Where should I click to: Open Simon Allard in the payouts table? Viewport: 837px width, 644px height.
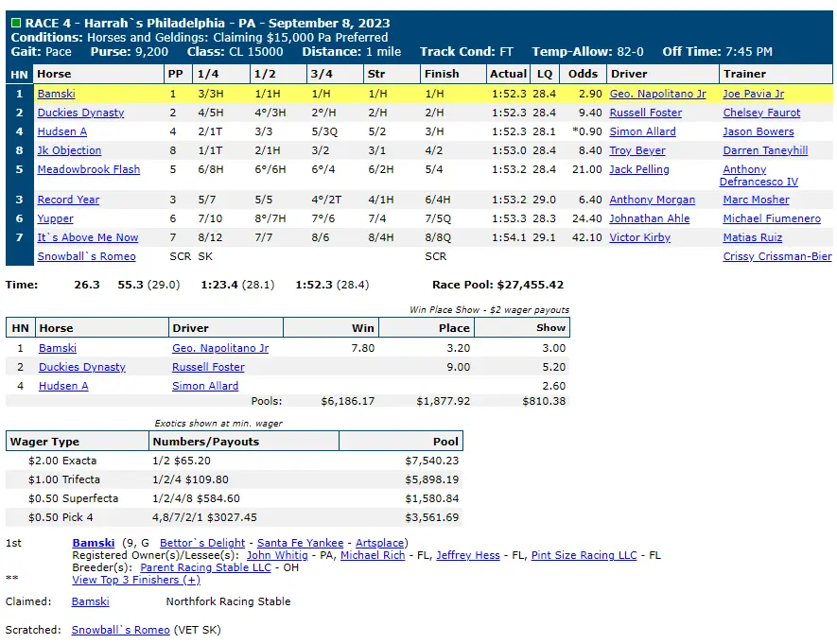click(x=205, y=386)
